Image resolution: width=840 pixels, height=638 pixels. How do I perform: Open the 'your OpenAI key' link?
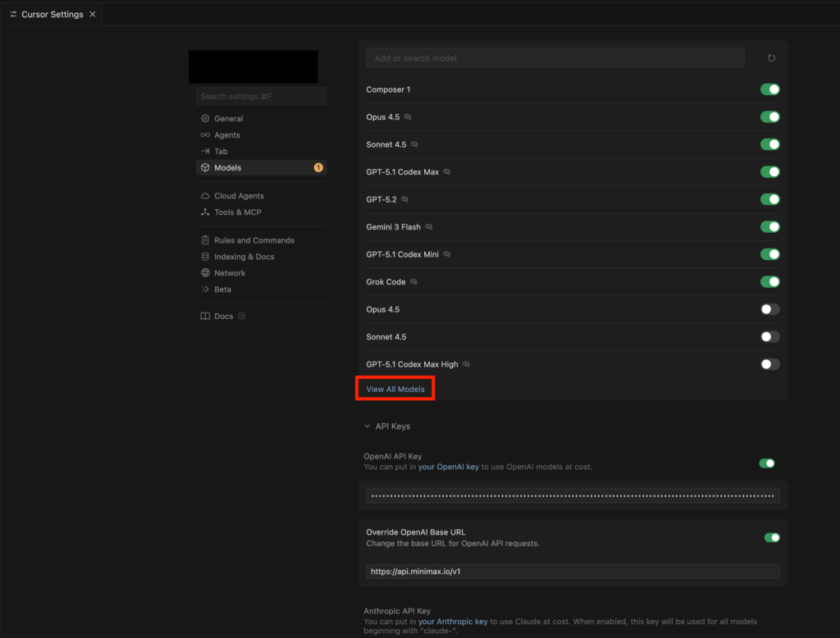(449, 467)
